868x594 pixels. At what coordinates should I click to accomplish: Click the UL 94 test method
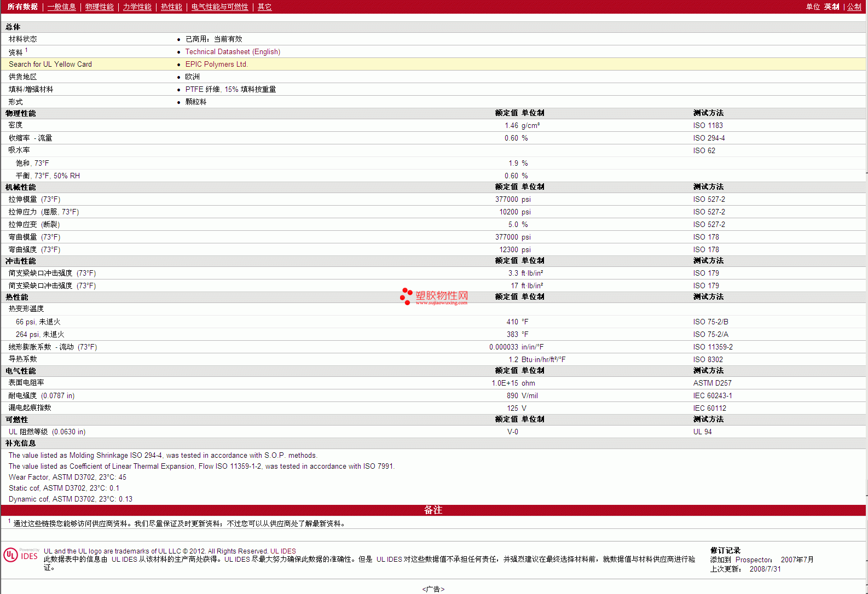coord(702,432)
